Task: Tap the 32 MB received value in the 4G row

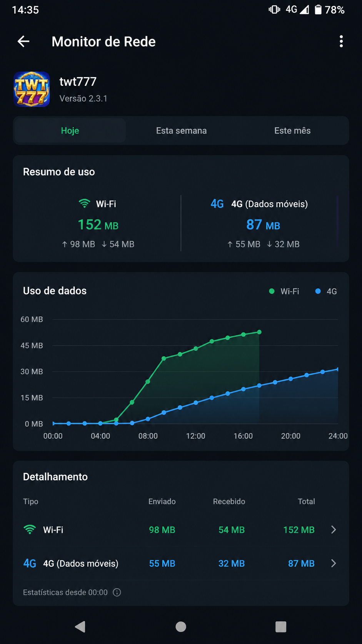Action: pos(232,563)
